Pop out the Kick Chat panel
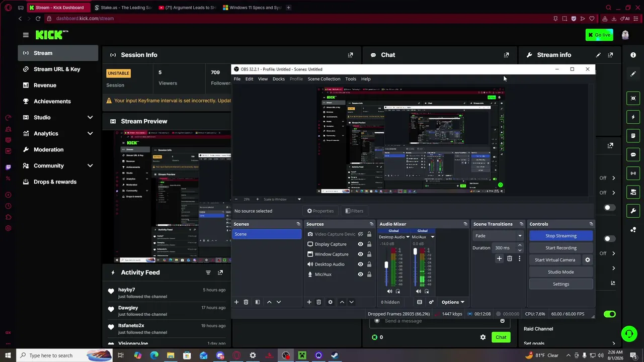The image size is (644, 362). click(x=507, y=55)
